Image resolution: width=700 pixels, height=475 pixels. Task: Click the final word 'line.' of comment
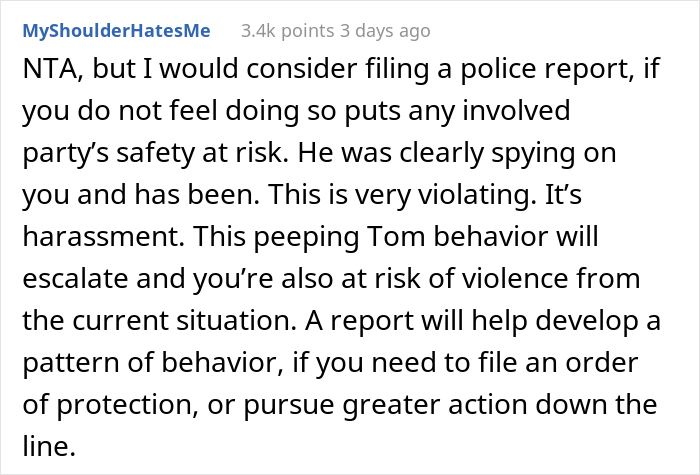click(x=48, y=446)
